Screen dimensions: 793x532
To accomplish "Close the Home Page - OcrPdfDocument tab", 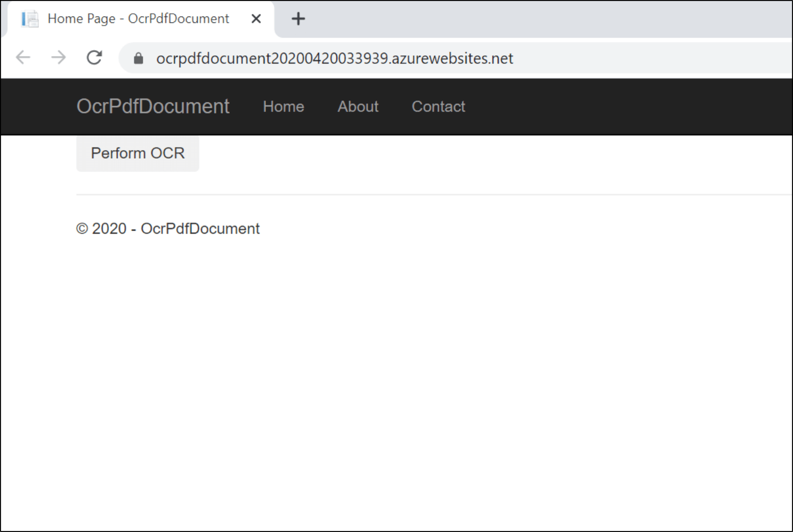I will click(256, 19).
